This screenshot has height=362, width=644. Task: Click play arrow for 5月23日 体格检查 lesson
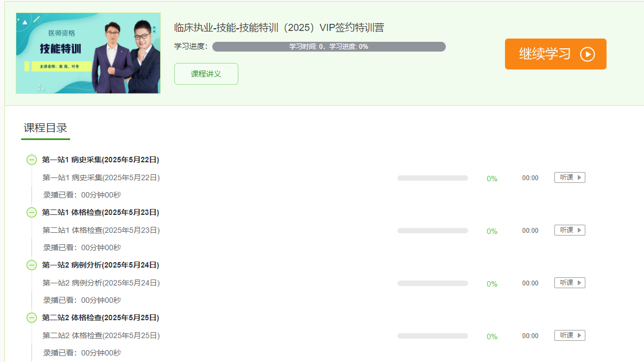(x=579, y=230)
